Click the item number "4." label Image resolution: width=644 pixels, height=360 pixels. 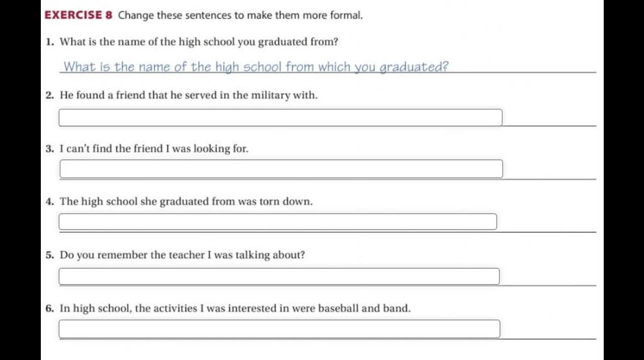50,202
